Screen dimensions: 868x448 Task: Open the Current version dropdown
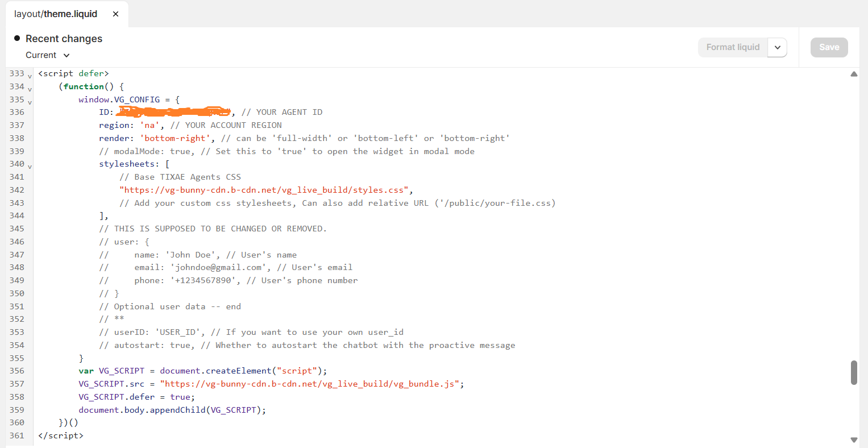click(48, 55)
